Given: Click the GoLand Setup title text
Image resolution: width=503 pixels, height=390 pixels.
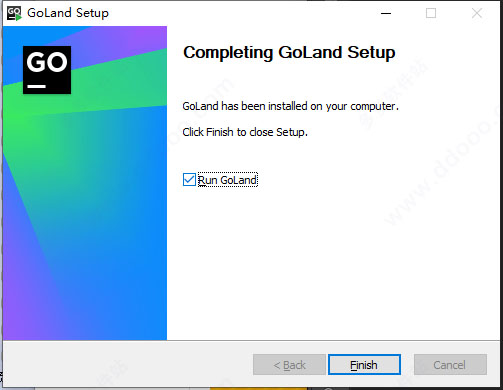Looking at the screenshot, I should point(68,13).
